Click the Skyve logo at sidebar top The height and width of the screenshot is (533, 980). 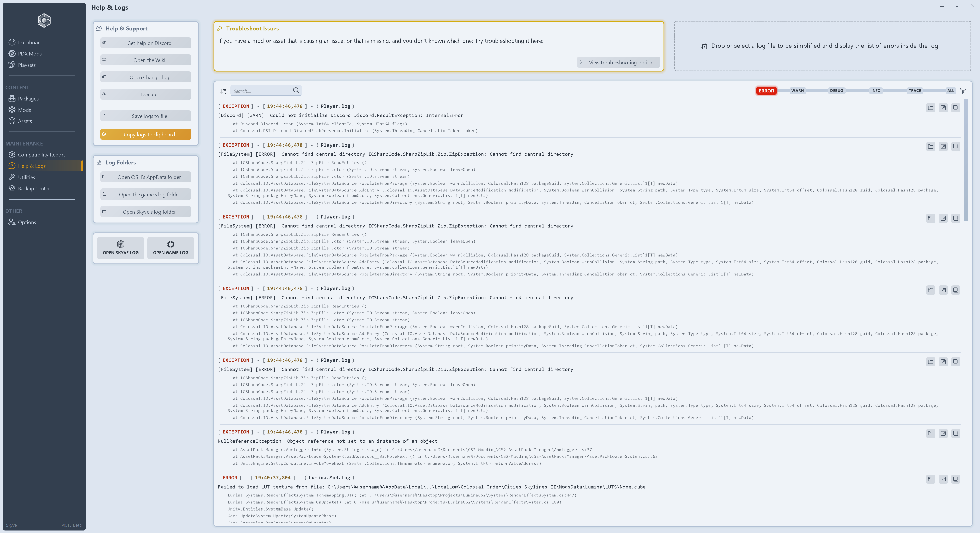(44, 20)
